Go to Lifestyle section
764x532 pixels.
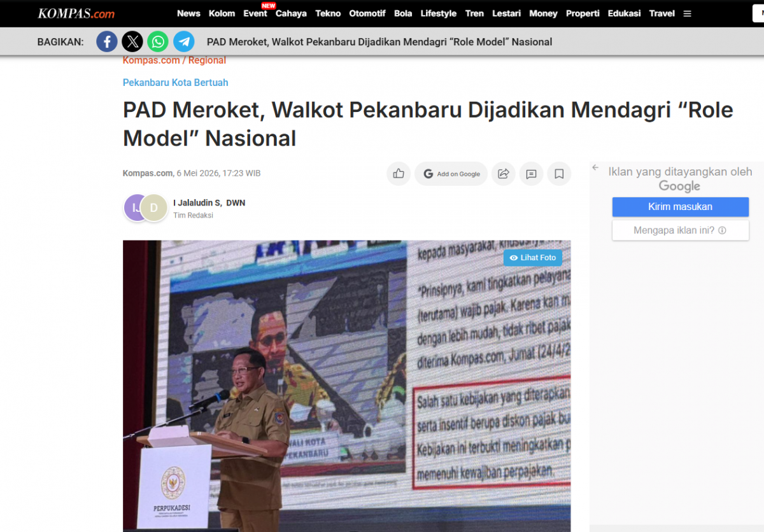439,13
